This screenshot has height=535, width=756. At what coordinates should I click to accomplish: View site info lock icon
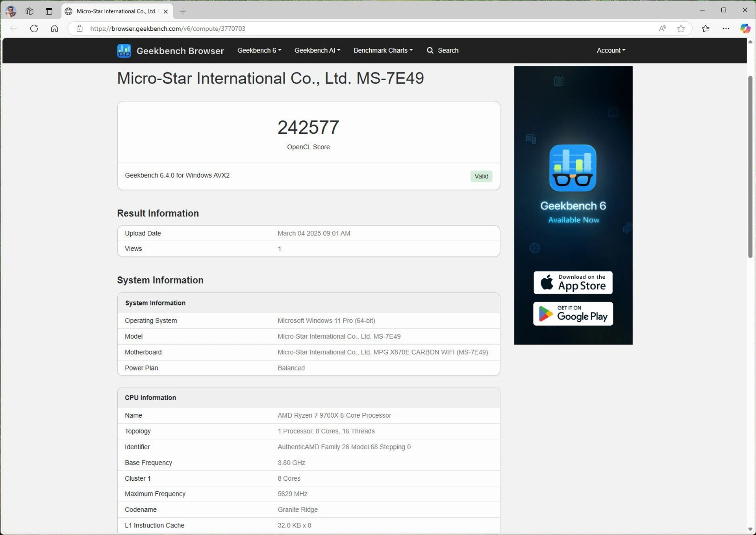coord(80,28)
